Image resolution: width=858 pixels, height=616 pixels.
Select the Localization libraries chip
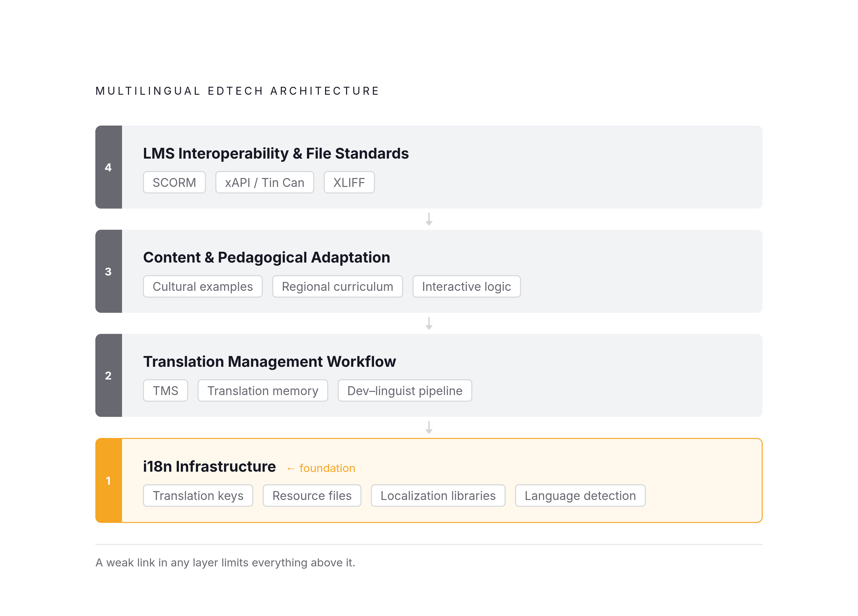[438, 496]
